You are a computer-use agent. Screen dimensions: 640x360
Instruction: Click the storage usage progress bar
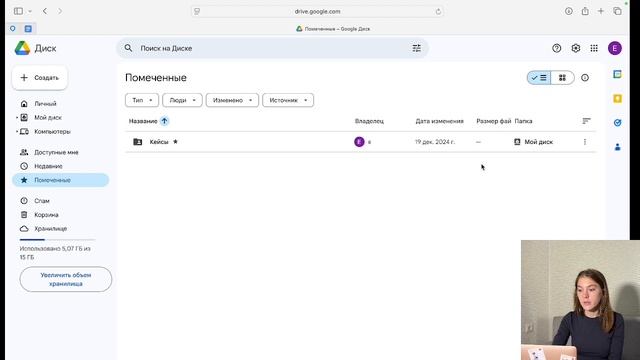[x=57, y=240]
